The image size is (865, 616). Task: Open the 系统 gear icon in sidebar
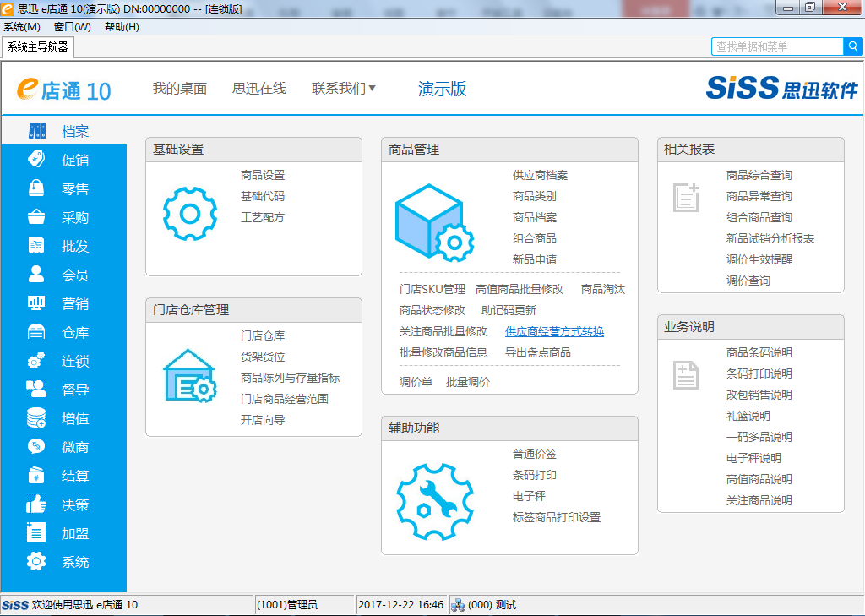tap(36, 561)
